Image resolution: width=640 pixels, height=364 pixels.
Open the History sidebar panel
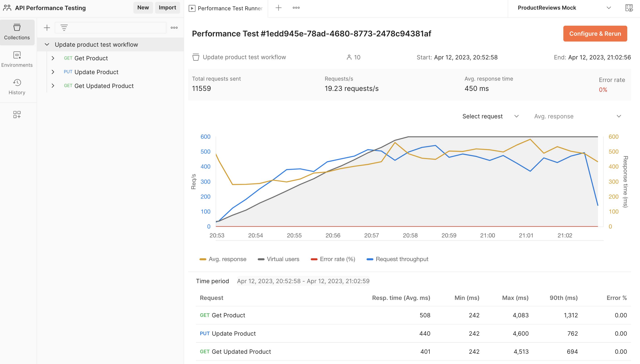pos(17,87)
